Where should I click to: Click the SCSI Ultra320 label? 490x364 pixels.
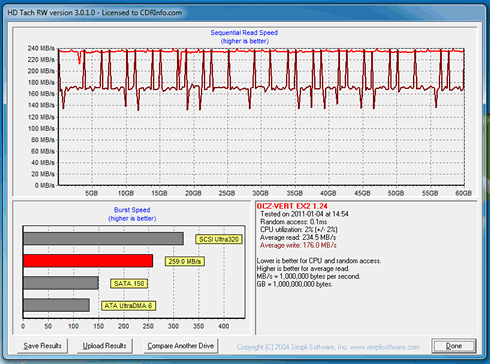(219, 239)
